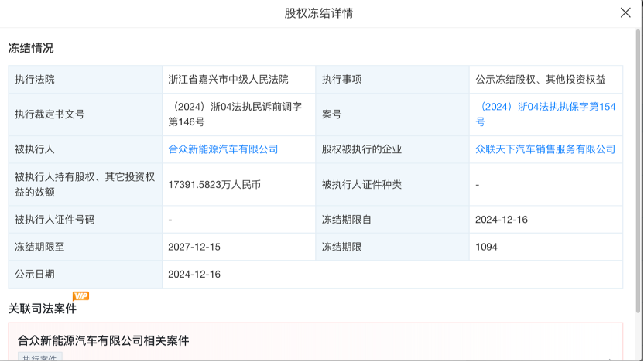The width and height of the screenshot is (644, 362).
Task: Click the 公示冻结股权、其他投资权益 value
Action: 540,79
